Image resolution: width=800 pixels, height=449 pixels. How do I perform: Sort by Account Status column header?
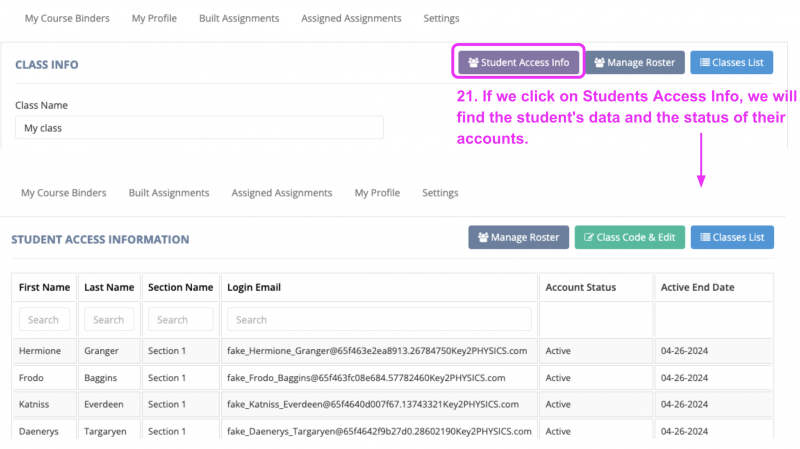[580, 288]
